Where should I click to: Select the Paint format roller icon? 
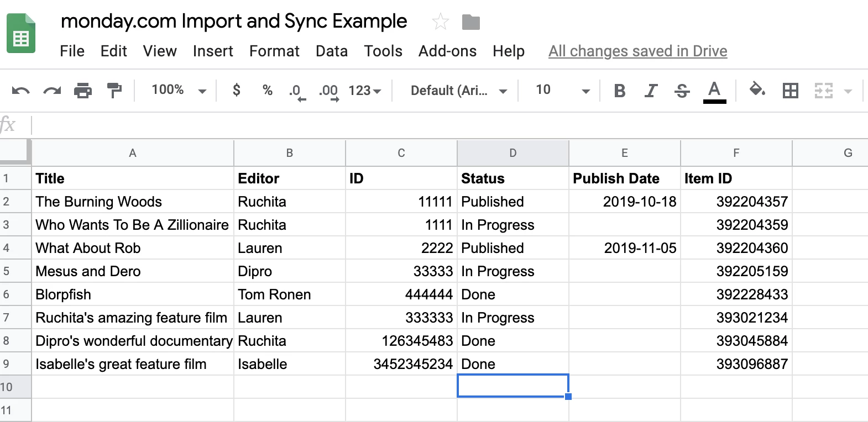114,90
